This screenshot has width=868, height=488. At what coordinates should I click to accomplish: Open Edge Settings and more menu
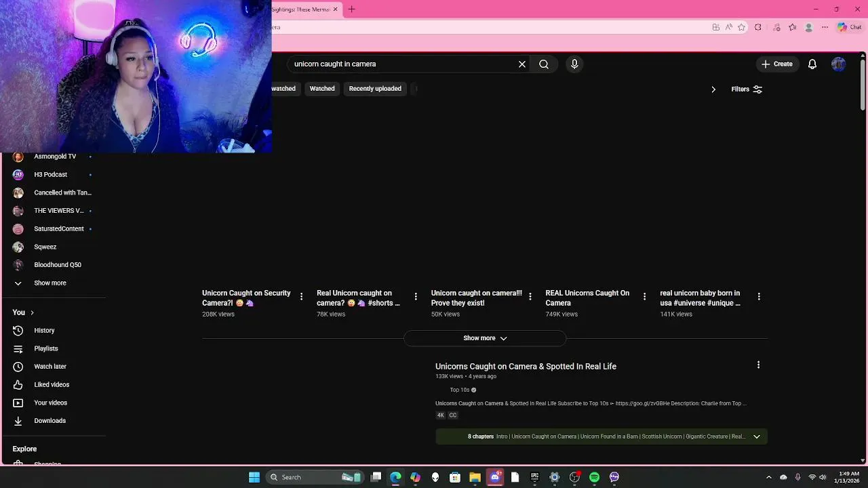pos(825,27)
